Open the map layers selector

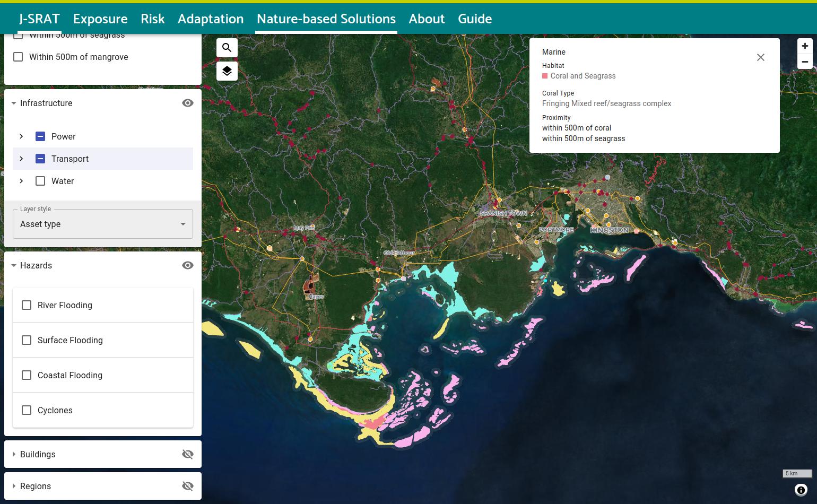point(227,71)
